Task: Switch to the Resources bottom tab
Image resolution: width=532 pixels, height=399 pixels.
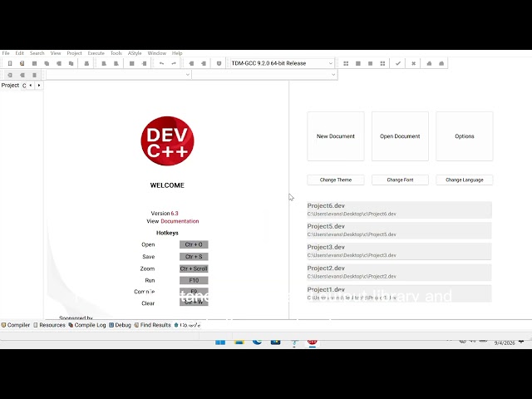Action: pos(50,325)
